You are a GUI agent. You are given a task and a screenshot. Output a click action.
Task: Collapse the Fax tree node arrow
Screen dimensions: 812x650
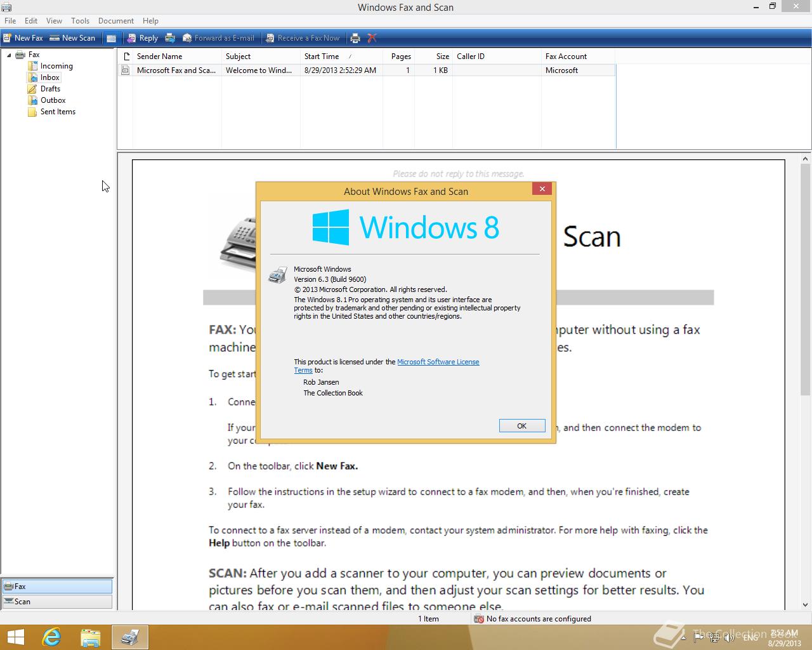9,55
